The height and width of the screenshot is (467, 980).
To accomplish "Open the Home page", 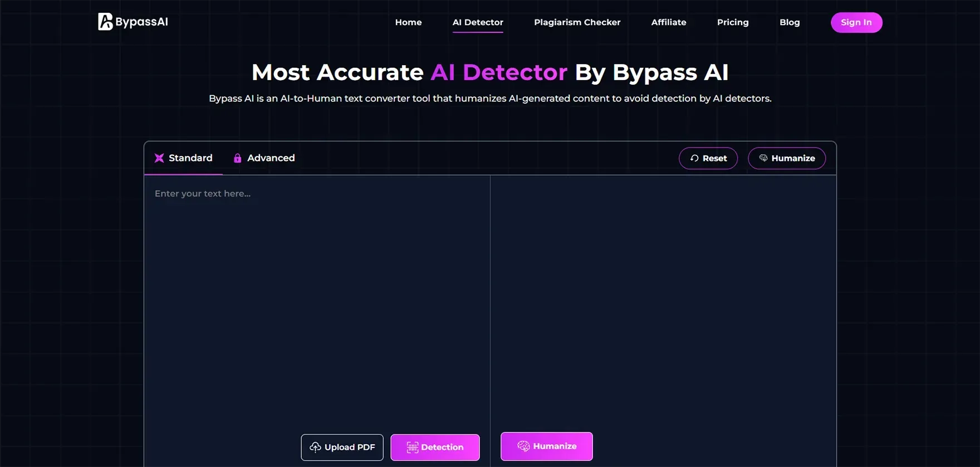I will [408, 22].
